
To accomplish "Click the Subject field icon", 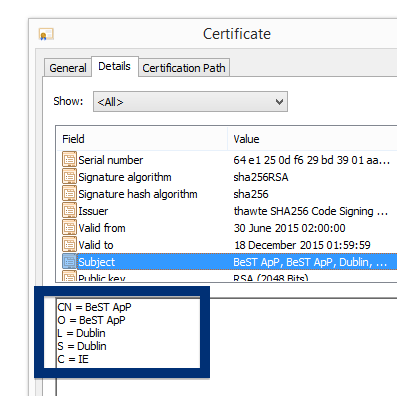I will [69, 262].
